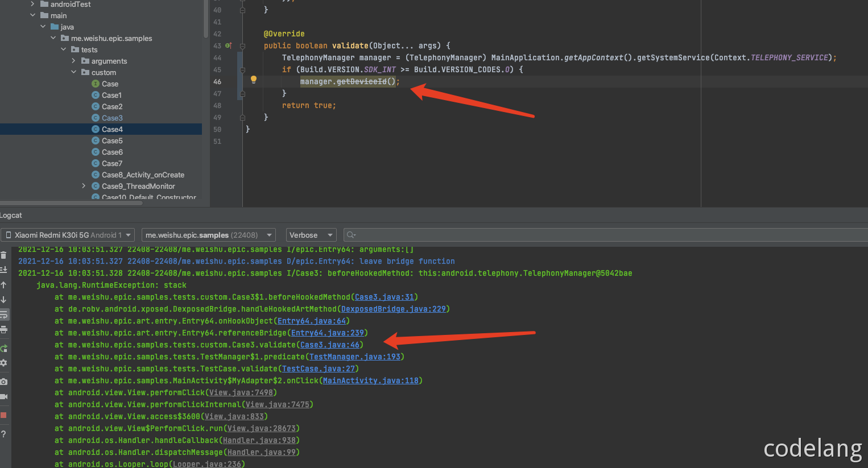Follow the Case3.java:46 link
Screen dimensions: 868x468
330,345
